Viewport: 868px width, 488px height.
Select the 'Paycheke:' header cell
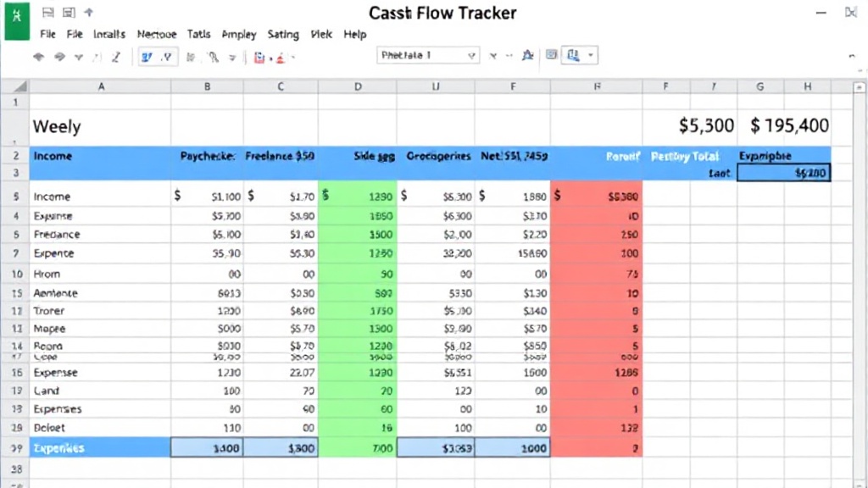click(x=207, y=156)
